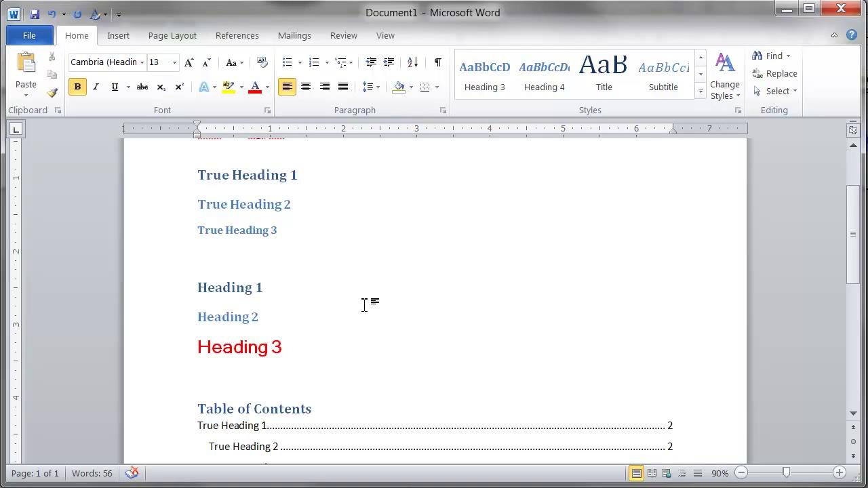
Task: Grow the font size
Action: pos(189,62)
